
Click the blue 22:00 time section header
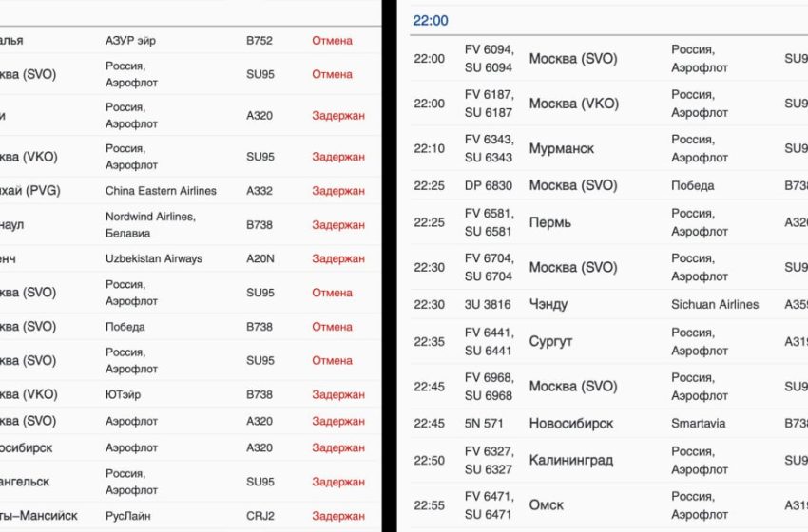431,21
